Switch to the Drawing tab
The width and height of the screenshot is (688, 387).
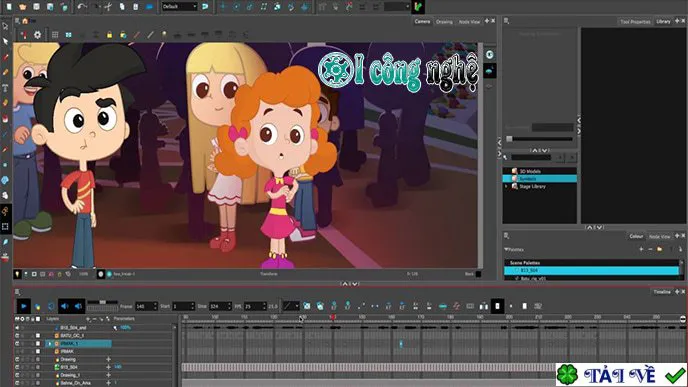click(444, 22)
